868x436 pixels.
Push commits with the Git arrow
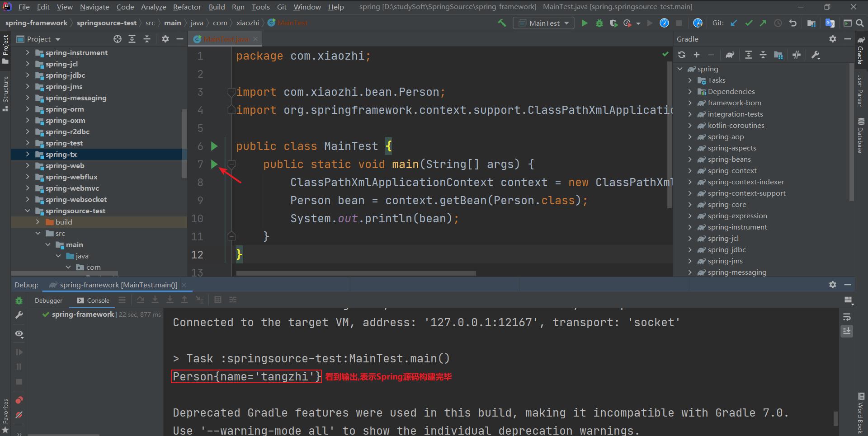point(763,23)
